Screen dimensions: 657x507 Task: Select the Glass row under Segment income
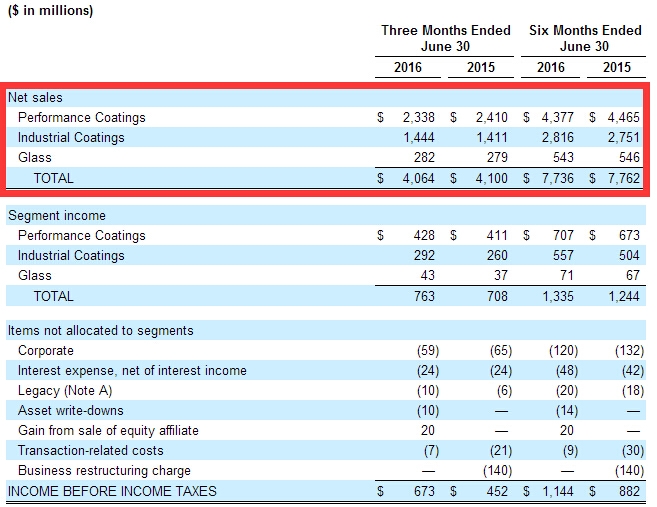pos(35,275)
